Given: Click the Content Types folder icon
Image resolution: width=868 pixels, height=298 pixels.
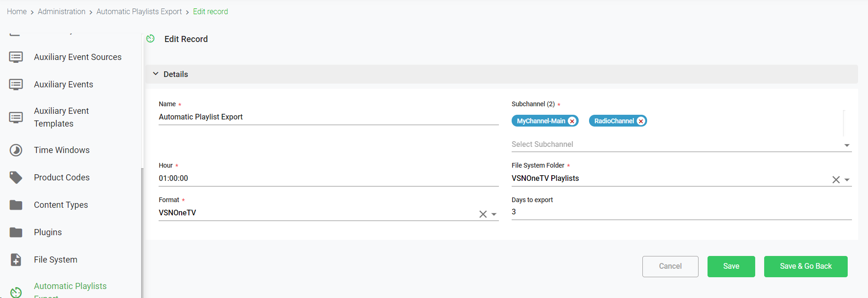Looking at the screenshot, I should (x=16, y=205).
